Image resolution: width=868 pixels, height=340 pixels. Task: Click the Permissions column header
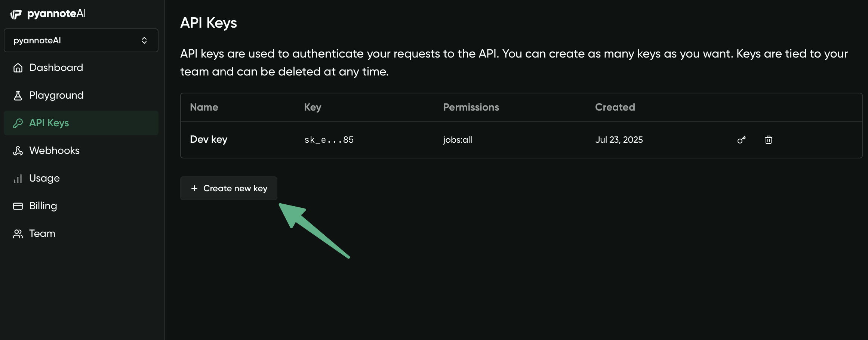[x=471, y=107]
